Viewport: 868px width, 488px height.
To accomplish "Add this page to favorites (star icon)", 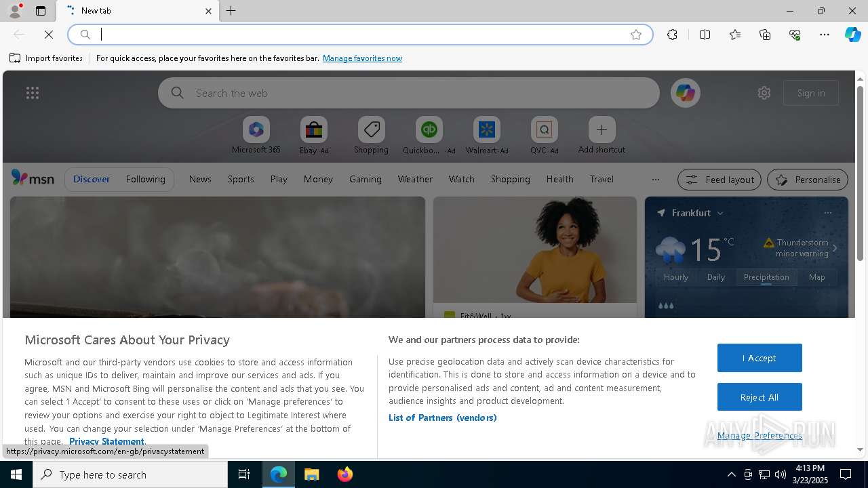I will point(636,35).
